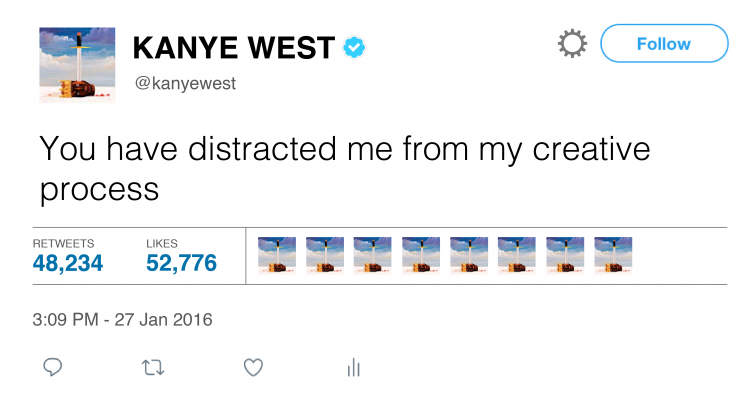Click the reply speech bubble icon
Image resolution: width=750 pixels, height=400 pixels.
pos(53,367)
